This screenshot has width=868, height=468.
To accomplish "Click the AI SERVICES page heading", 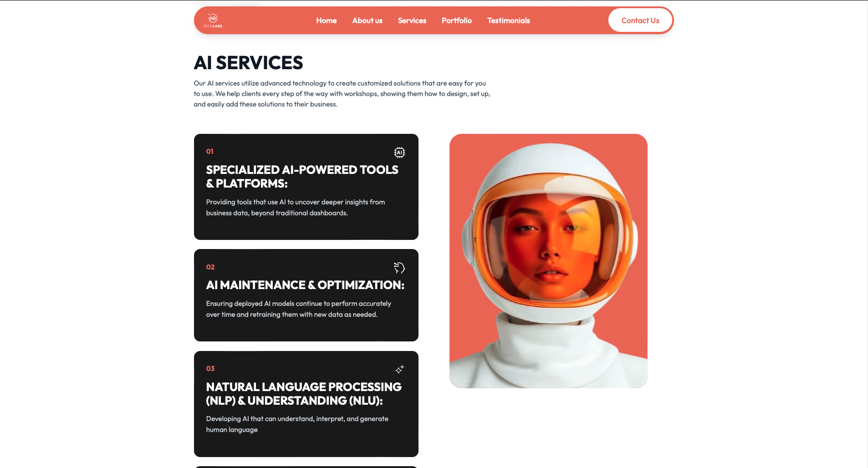I will pos(248,63).
